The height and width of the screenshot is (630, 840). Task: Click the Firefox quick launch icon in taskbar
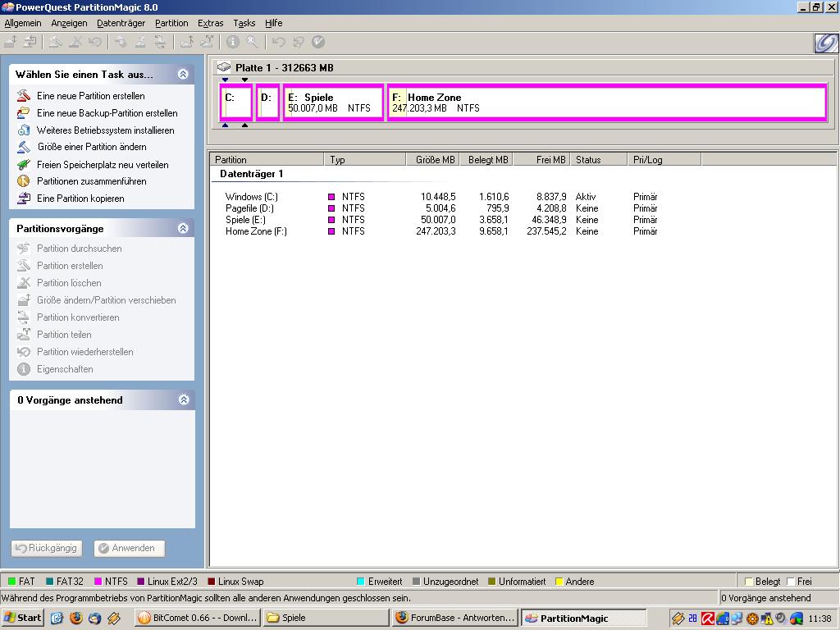pos(76,618)
